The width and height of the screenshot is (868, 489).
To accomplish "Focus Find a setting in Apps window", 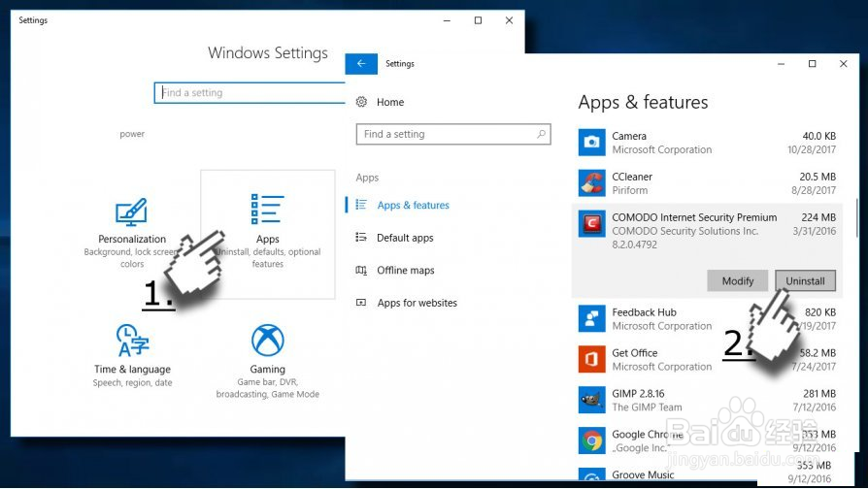I will point(453,134).
